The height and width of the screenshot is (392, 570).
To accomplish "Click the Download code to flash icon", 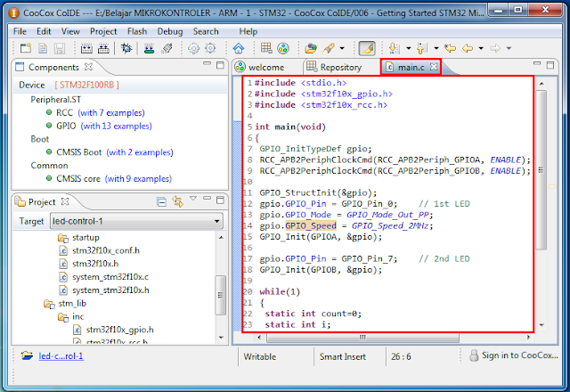I will tap(149, 48).
